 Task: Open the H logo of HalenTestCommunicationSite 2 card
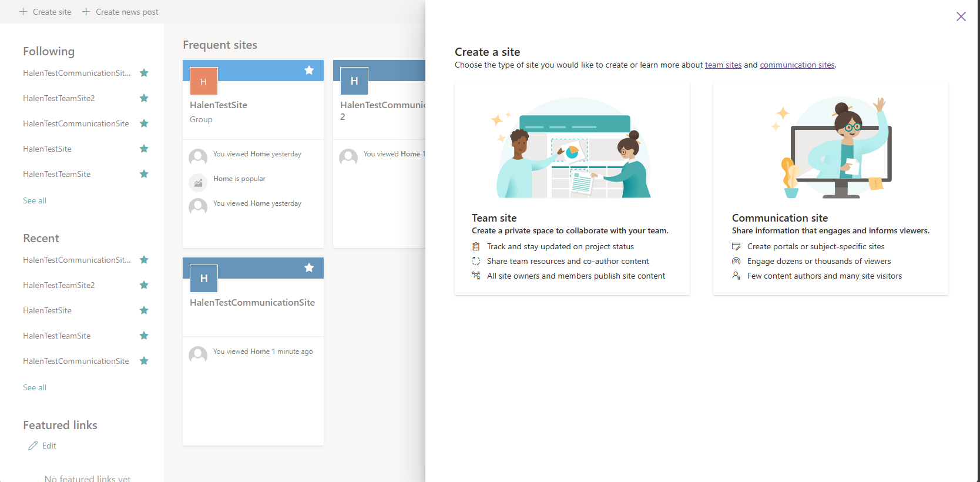coord(354,81)
